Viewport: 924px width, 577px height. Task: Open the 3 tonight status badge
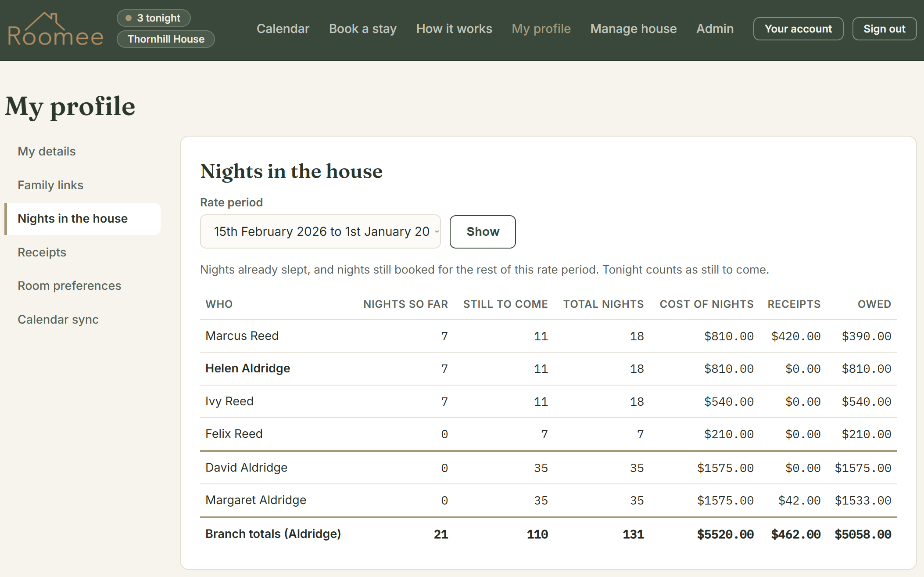click(154, 18)
